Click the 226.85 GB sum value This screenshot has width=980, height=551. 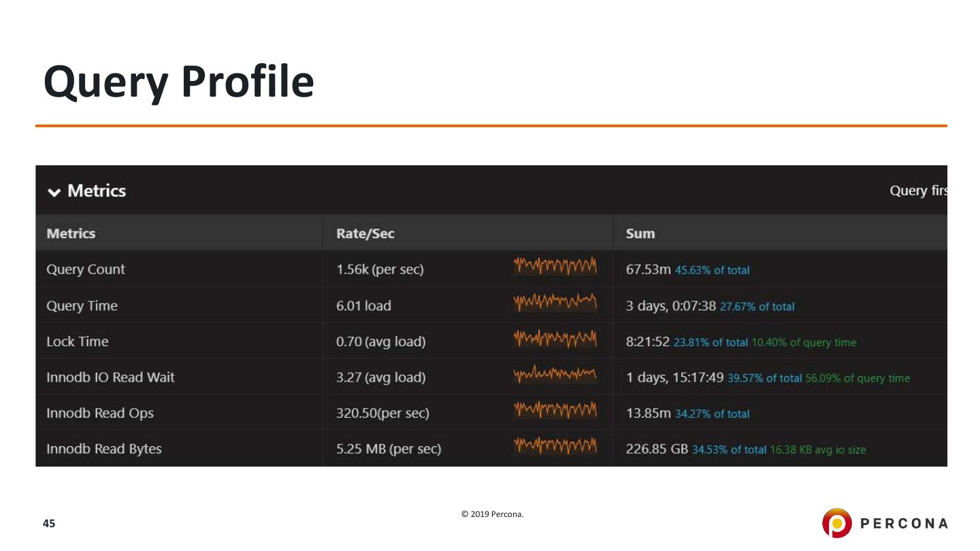657,449
